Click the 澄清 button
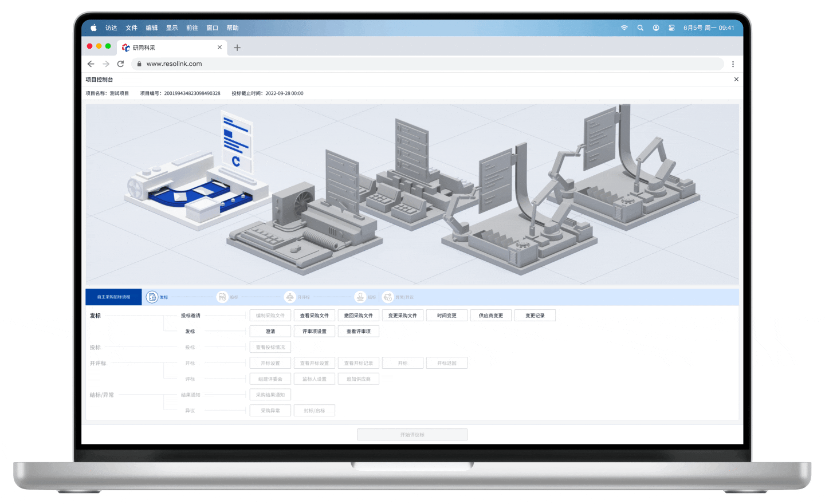 270,332
